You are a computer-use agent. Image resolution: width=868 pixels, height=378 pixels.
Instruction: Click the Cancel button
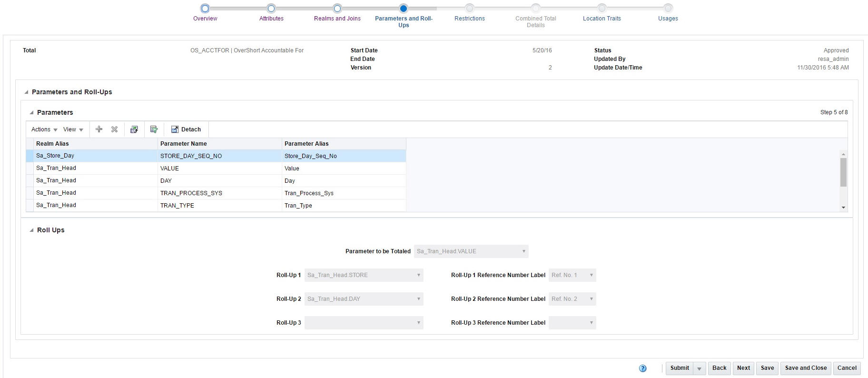(x=847, y=368)
